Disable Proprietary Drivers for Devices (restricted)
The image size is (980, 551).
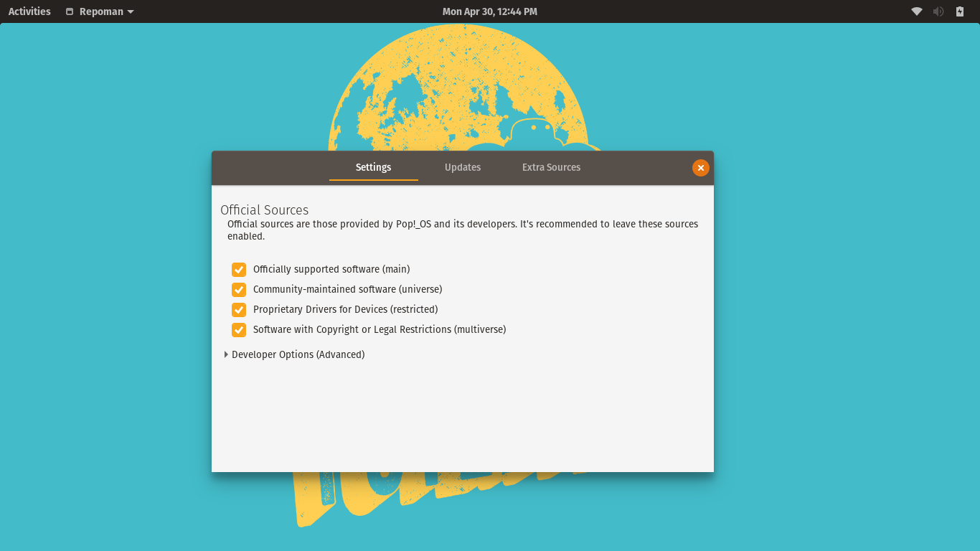coord(239,309)
